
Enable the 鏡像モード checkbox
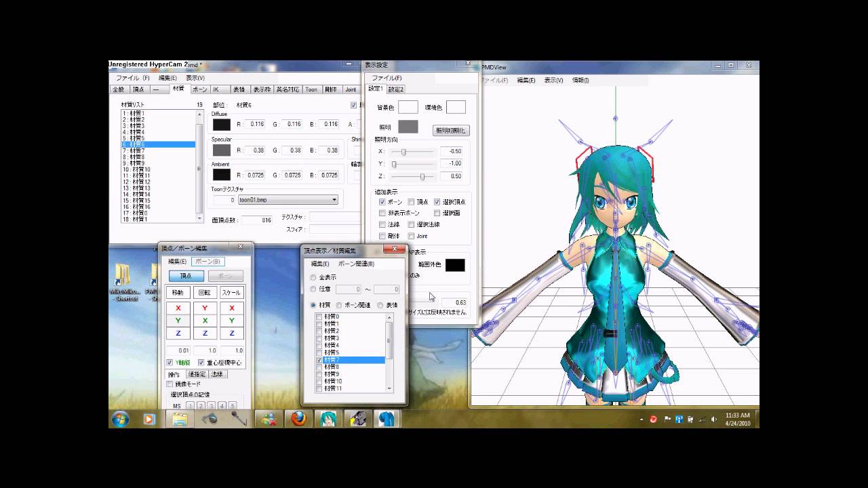click(170, 384)
